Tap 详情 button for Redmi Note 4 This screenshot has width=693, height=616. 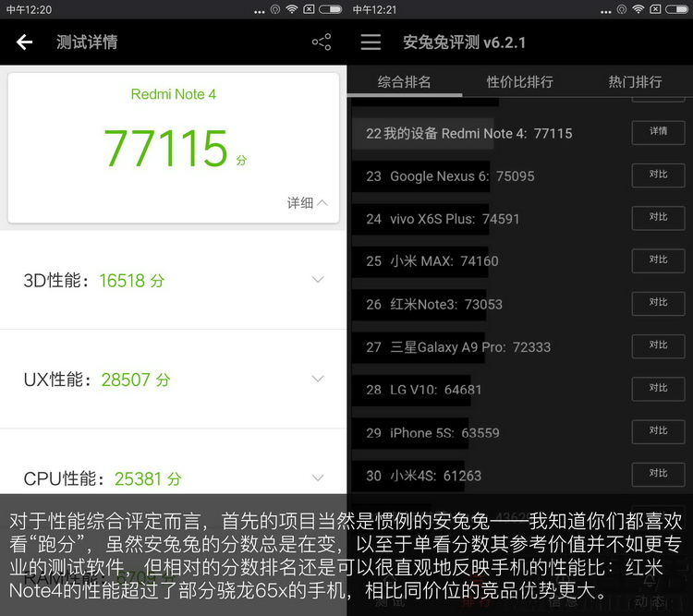coord(658,132)
